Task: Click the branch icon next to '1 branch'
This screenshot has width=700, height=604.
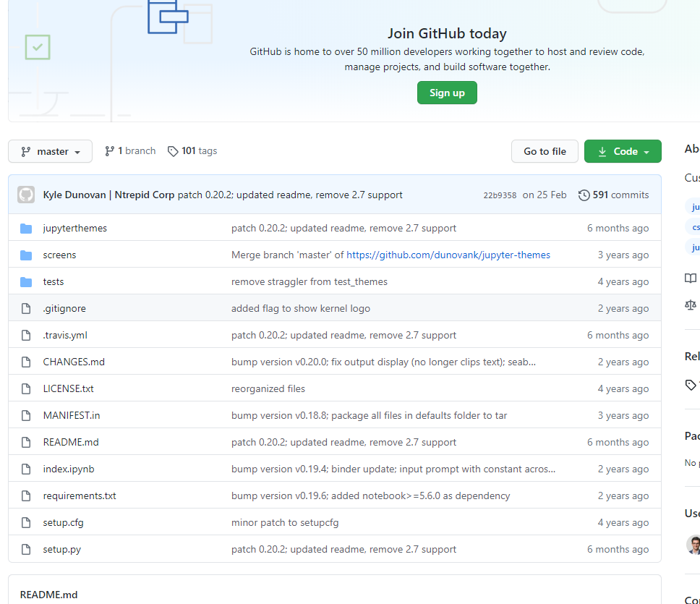Action: coord(108,150)
